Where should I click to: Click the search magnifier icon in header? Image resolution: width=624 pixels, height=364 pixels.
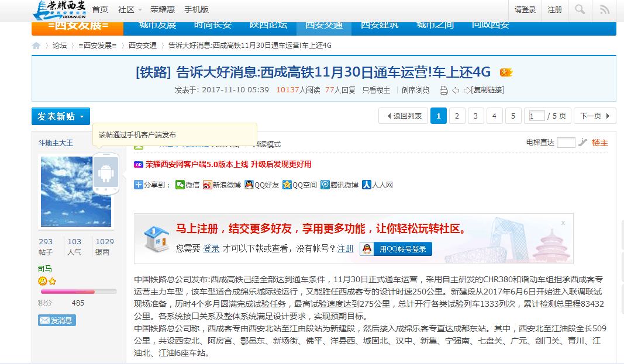tap(580, 9)
